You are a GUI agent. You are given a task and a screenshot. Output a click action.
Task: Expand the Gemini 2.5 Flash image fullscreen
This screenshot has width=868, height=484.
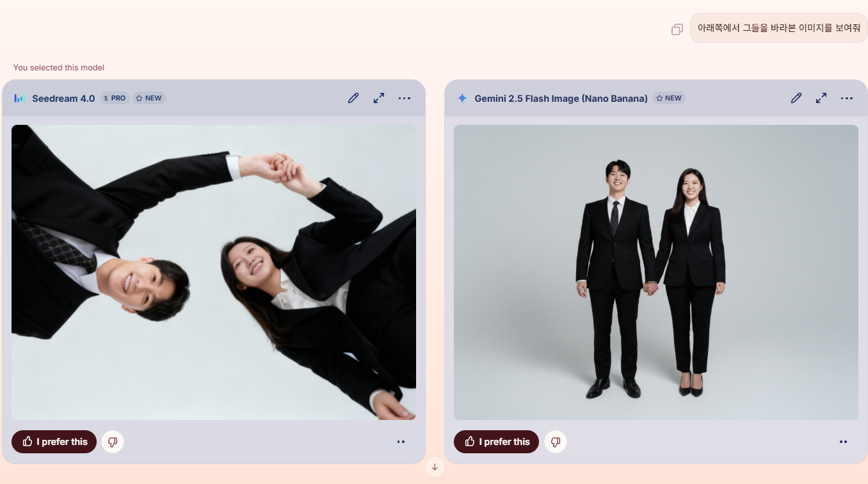point(821,98)
